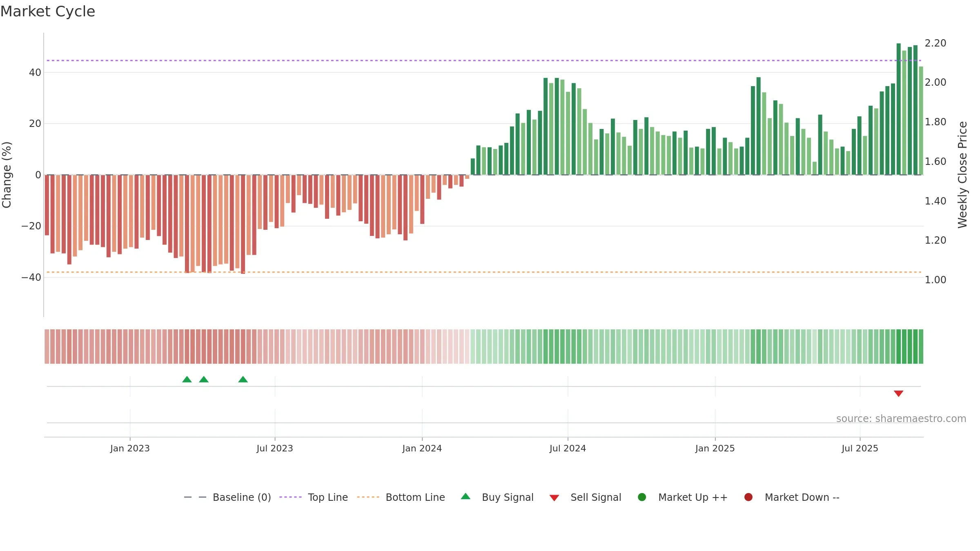Click the Buy Signal legend label

(508, 497)
